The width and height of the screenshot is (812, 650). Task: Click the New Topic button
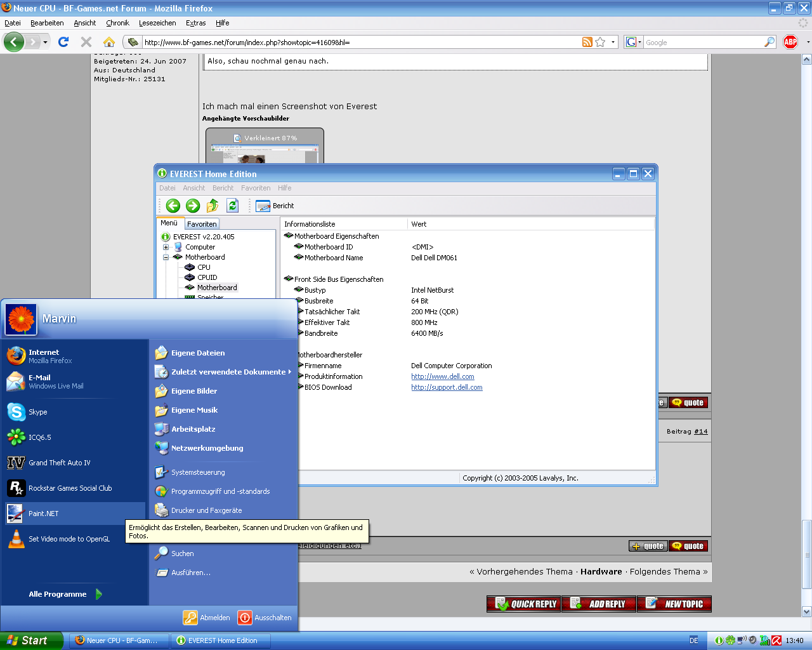click(674, 604)
